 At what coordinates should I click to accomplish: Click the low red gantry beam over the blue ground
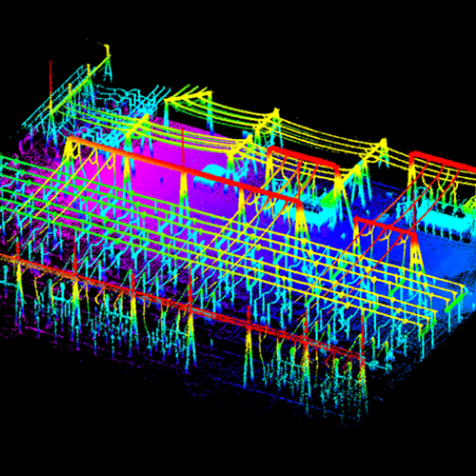(x=385, y=226)
